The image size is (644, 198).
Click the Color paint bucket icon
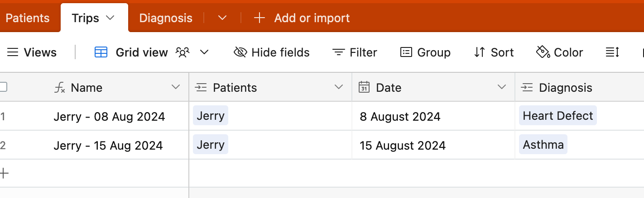coord(543,52)
